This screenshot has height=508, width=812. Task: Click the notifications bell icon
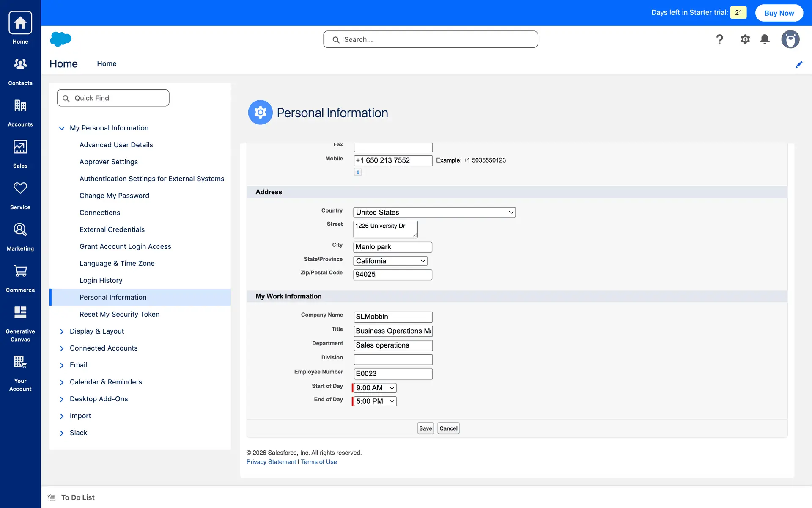[x=764, y=39]
